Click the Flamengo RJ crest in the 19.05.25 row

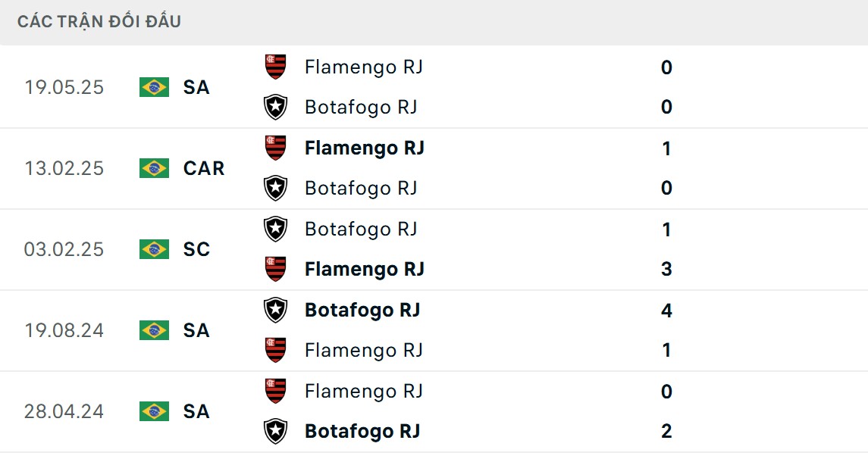(275, 67)
